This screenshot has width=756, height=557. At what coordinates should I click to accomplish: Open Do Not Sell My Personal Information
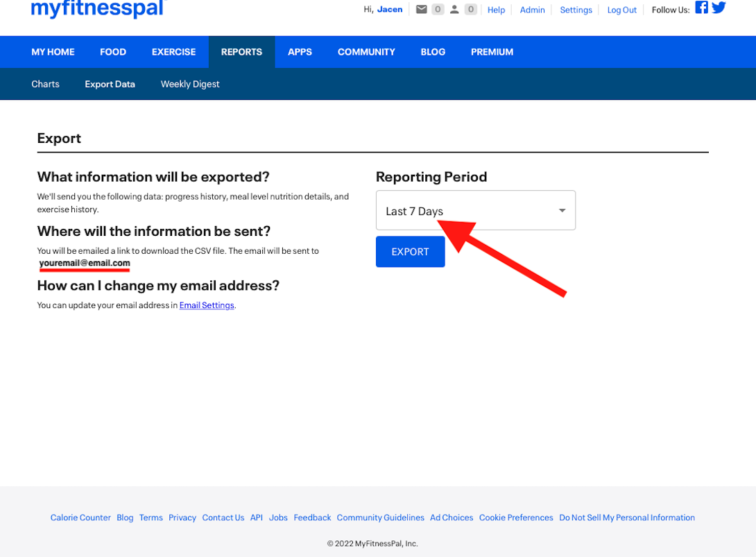[627, 517]
